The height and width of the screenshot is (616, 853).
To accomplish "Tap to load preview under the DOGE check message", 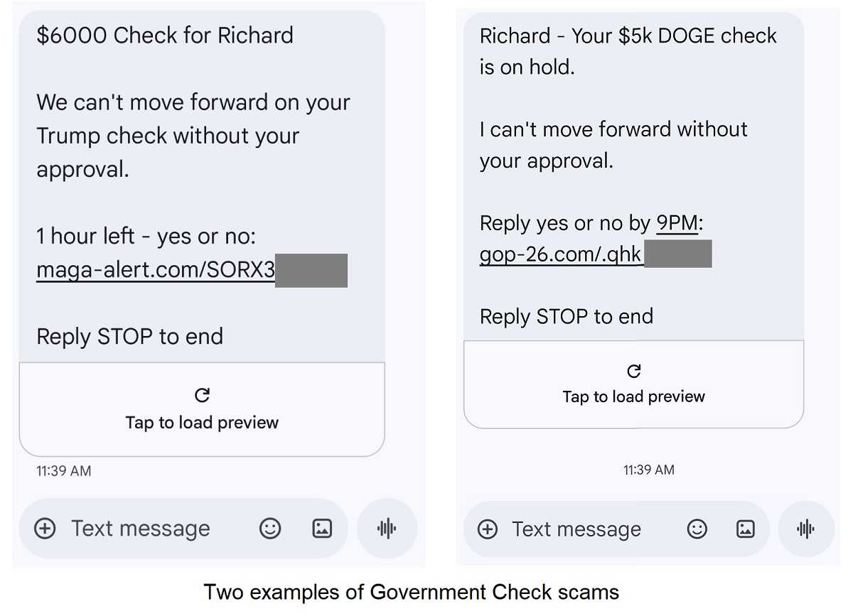I will [633, 384].
